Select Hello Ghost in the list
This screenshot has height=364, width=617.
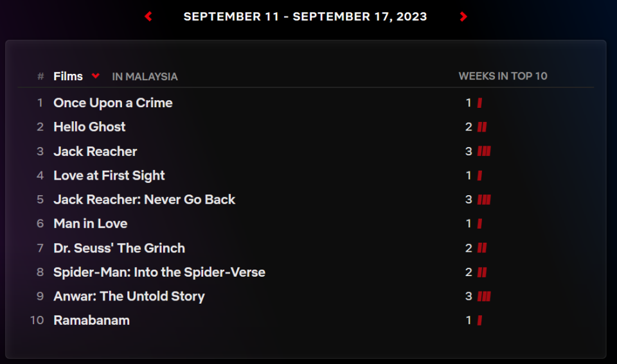point(89,127)
